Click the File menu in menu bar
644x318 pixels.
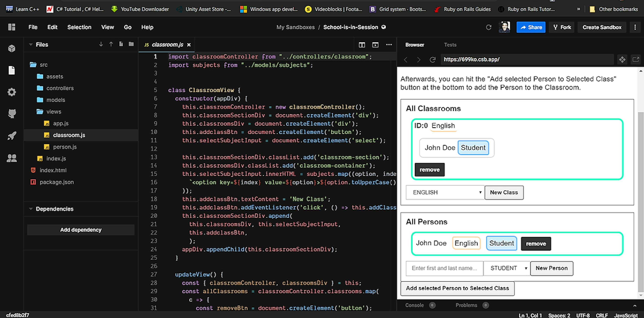32,27
